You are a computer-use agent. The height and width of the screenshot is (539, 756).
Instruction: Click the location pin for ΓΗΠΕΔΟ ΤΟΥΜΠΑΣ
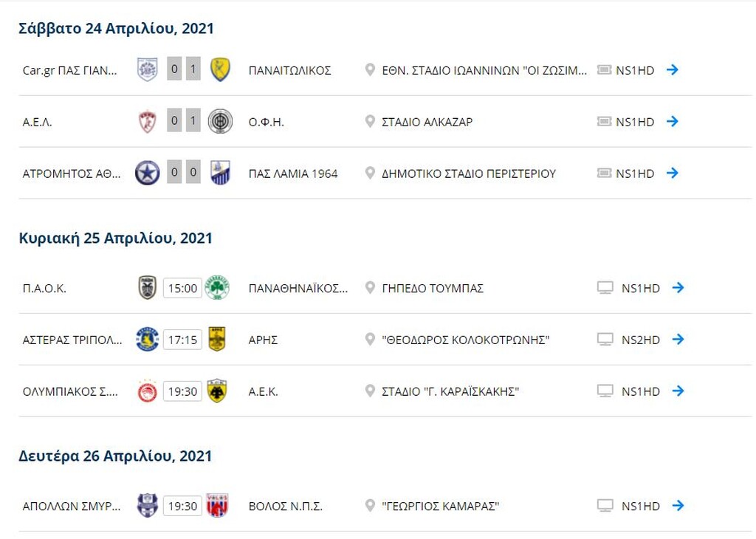370,288
